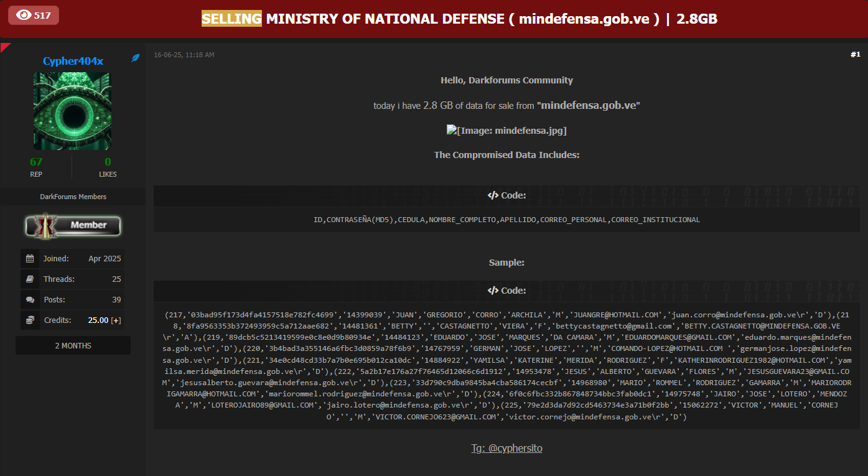868x476 pixels.
Task: Click the post number #1 link
Action: pos(855,55)
